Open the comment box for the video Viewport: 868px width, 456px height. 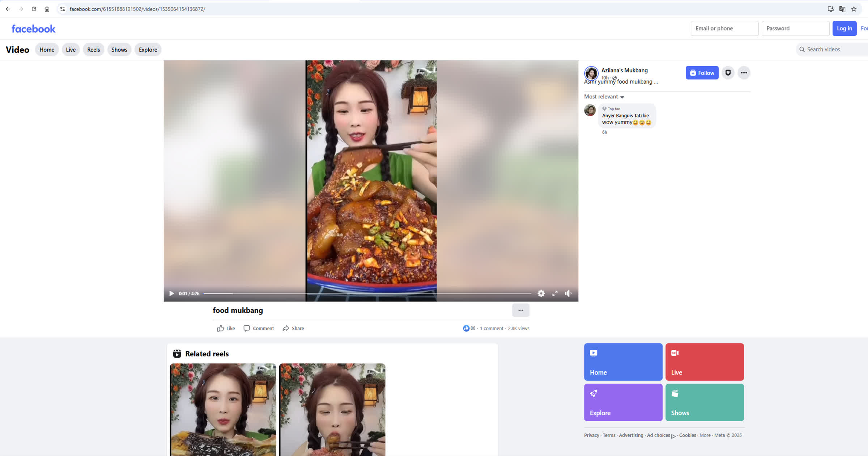click(258, 328)
